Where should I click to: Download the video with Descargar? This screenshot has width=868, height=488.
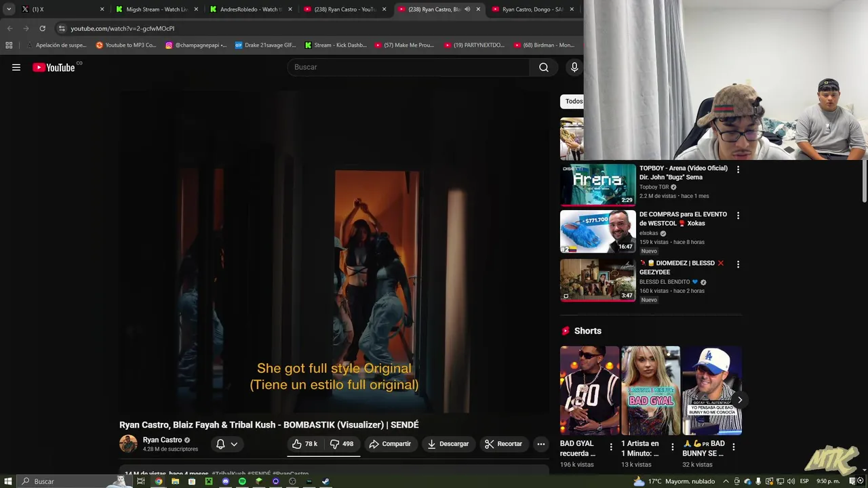(448, 444)
